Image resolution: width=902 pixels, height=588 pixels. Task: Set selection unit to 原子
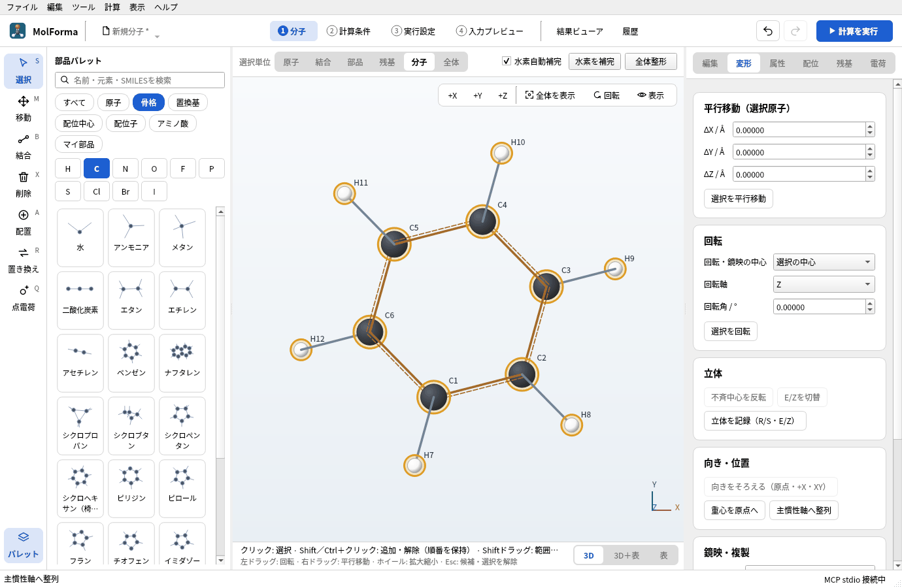pos(291,62)
